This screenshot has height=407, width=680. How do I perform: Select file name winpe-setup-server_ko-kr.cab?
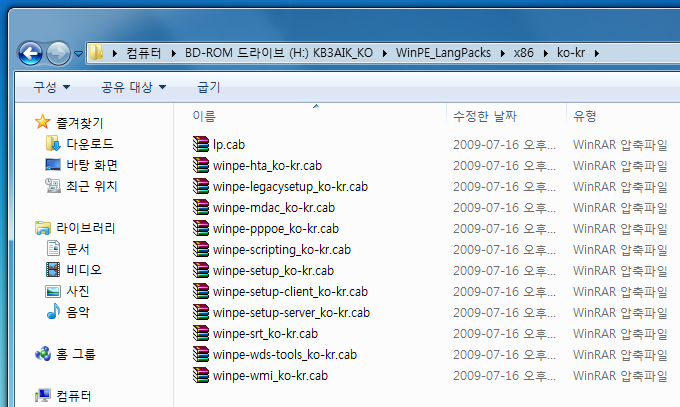pyautogui.click(x=291, y=313)
